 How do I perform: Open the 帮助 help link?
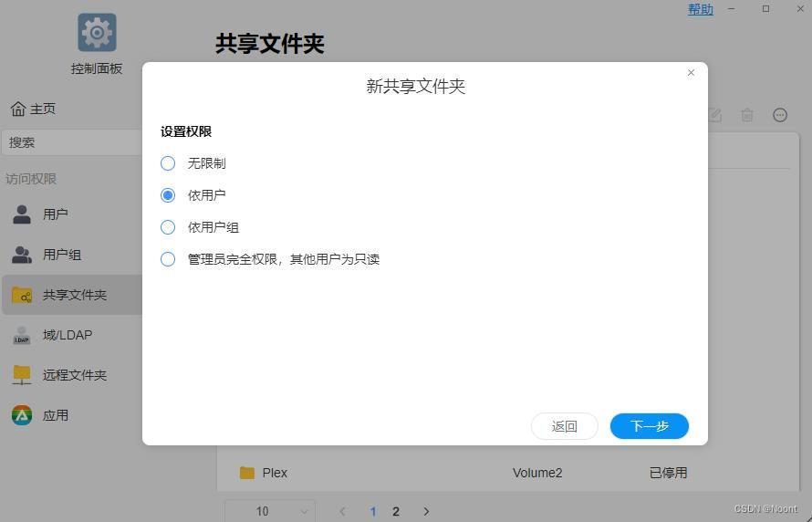point(700,9)
